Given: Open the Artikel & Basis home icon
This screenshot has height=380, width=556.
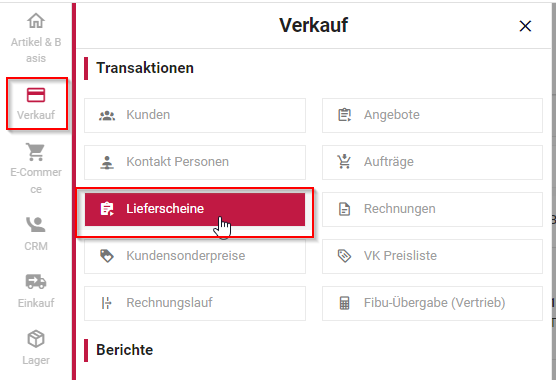Looking at the screenshot, I should click(x=36, y=21).
